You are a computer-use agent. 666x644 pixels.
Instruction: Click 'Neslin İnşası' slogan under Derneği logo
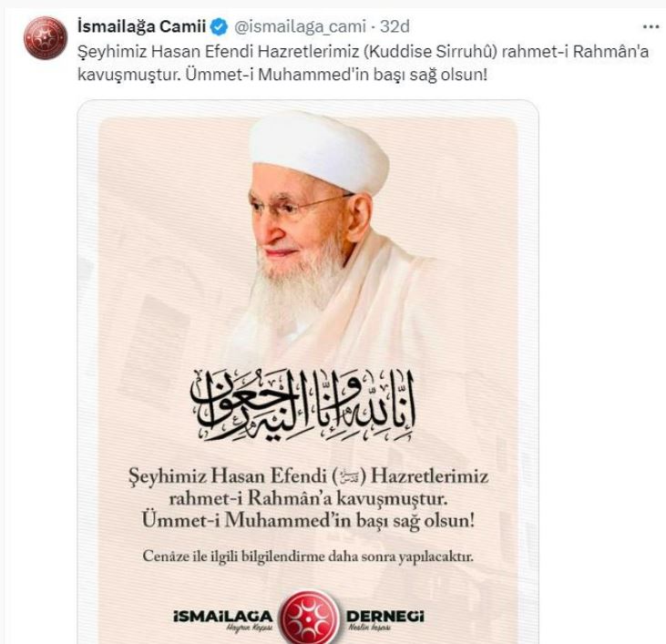click(x=369, y=628)
